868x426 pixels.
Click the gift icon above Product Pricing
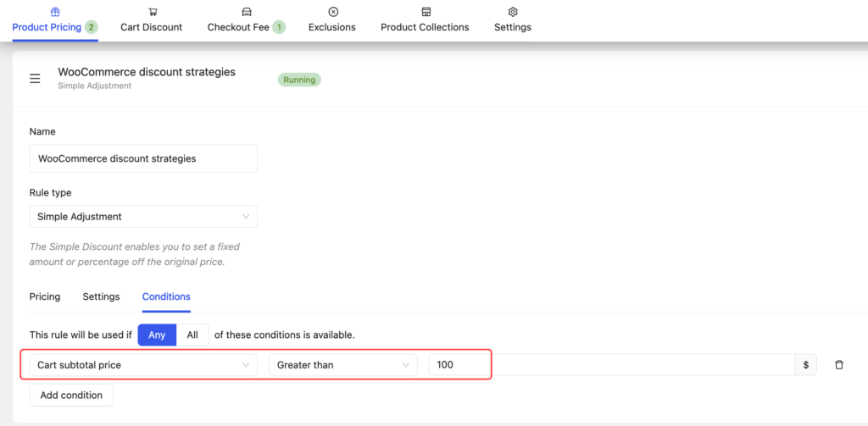coord(55,12)
